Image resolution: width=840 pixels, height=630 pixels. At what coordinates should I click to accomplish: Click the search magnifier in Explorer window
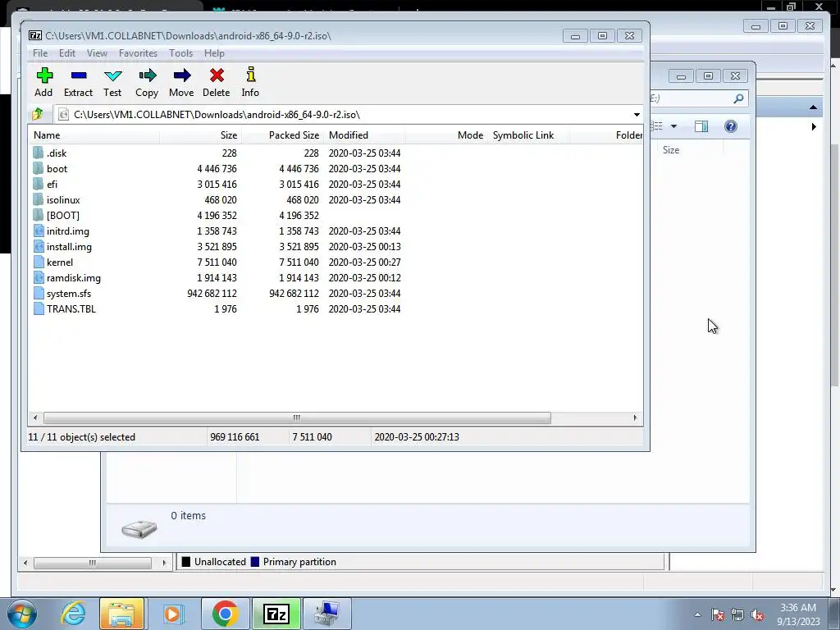[x=738, y=98]
